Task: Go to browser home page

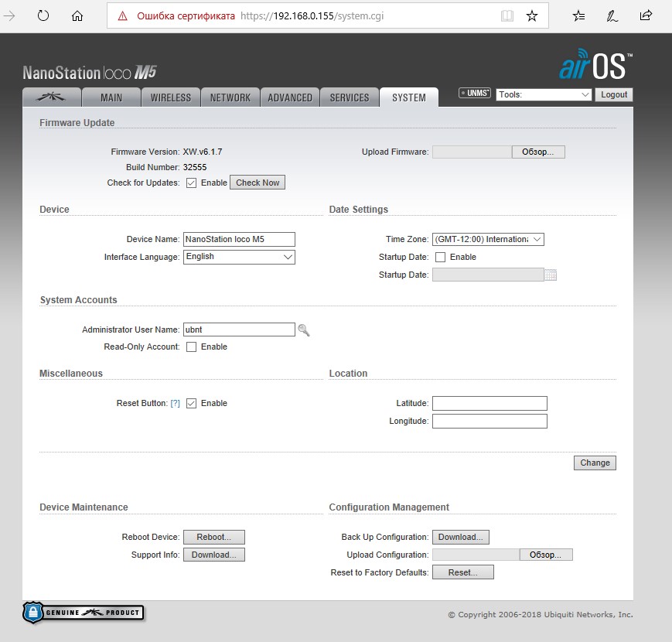Action: tap(77, 16)
